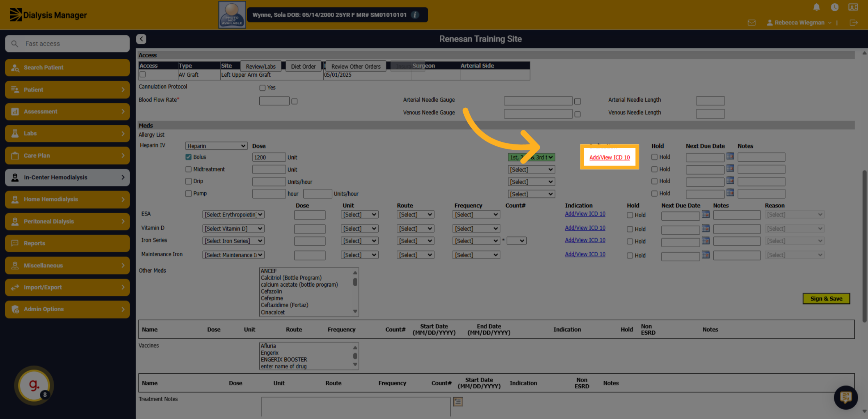
Task: Click the Review Other Orders button
Action: click(356, 67)
